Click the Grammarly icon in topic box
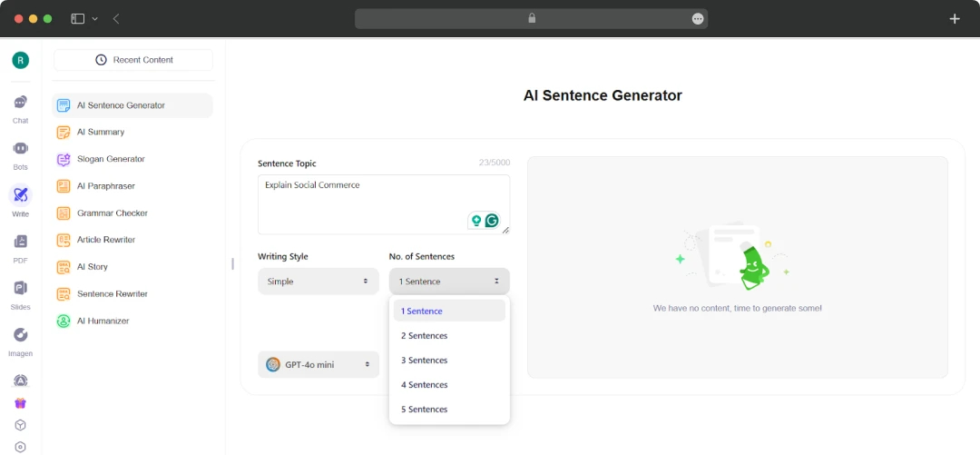Image resolution: width=980 pixels, height=455 pixels. coord(492,221)
